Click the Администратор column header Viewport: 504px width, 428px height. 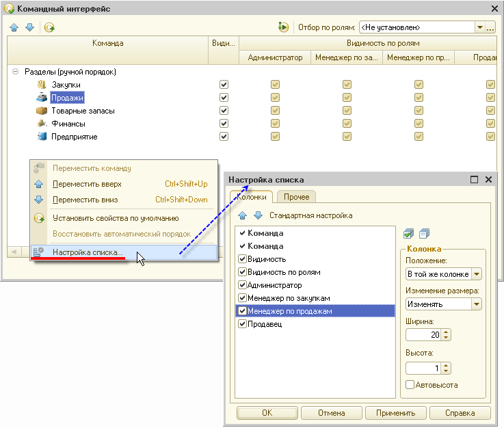click(275, 57)
